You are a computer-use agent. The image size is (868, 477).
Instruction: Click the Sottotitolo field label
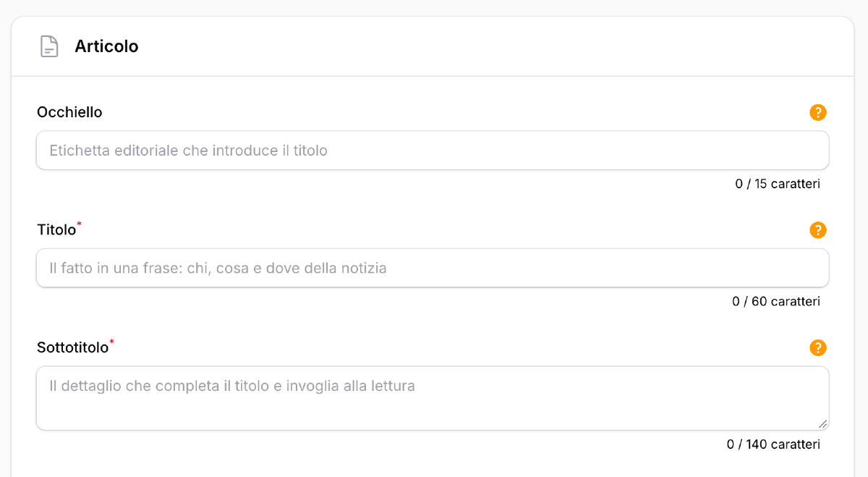pos(72,348)
